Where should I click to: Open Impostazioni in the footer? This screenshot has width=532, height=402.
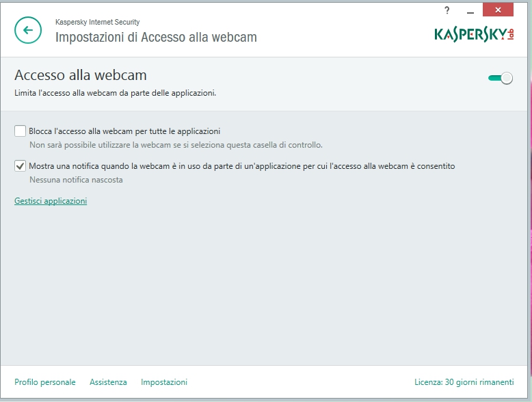tap(164, 382)
